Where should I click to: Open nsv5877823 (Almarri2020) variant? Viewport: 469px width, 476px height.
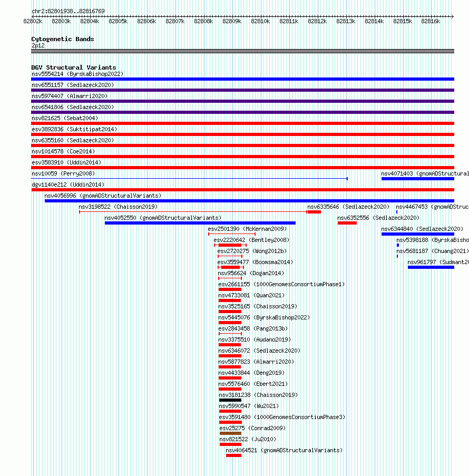point(256,362)
